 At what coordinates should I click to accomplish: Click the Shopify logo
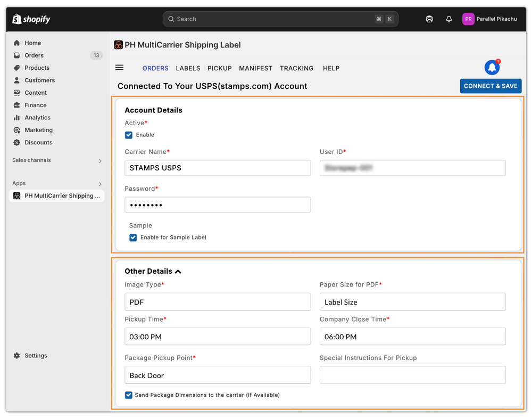coord(31,19)
